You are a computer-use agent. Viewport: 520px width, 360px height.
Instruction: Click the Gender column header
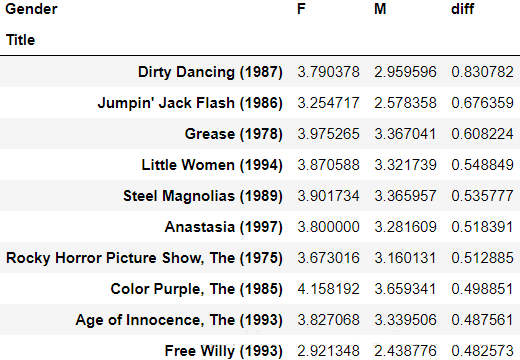coord(31,9)
